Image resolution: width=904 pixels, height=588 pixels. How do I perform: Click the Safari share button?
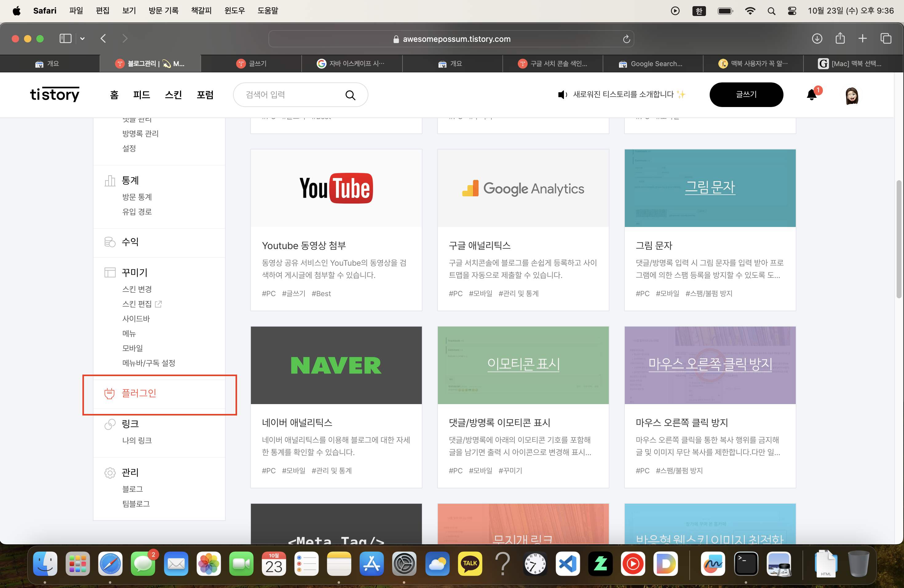tap(840, 38)
